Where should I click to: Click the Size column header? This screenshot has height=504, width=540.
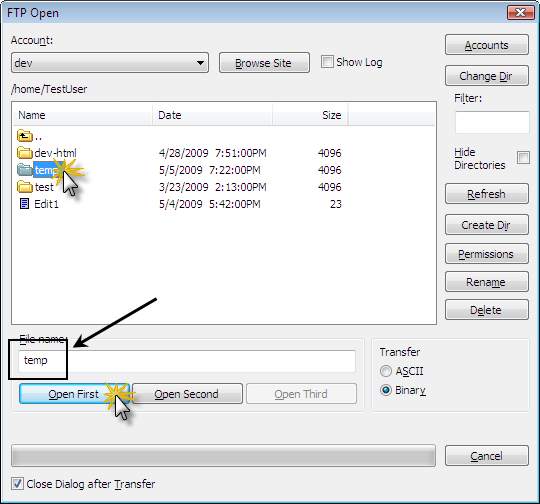pos(310,115)
